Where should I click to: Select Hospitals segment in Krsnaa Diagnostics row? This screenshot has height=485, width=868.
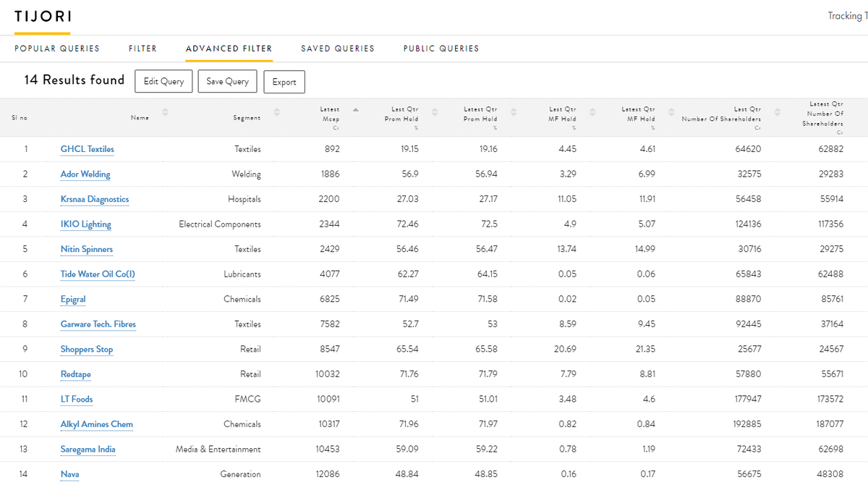tap(244, 199)
